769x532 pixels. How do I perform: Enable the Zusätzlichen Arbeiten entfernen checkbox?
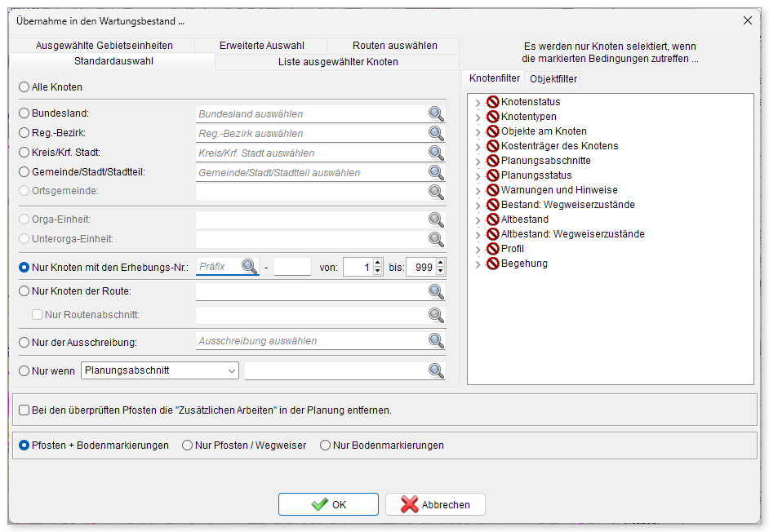coord(24,410)
